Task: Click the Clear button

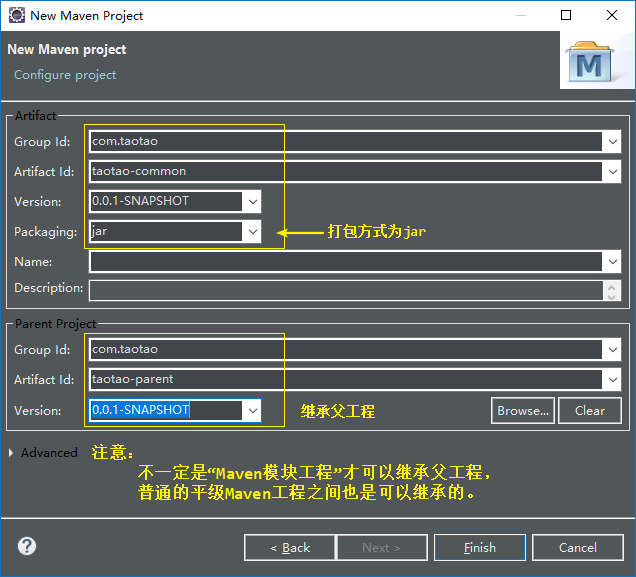Action: tap(590, 411)
